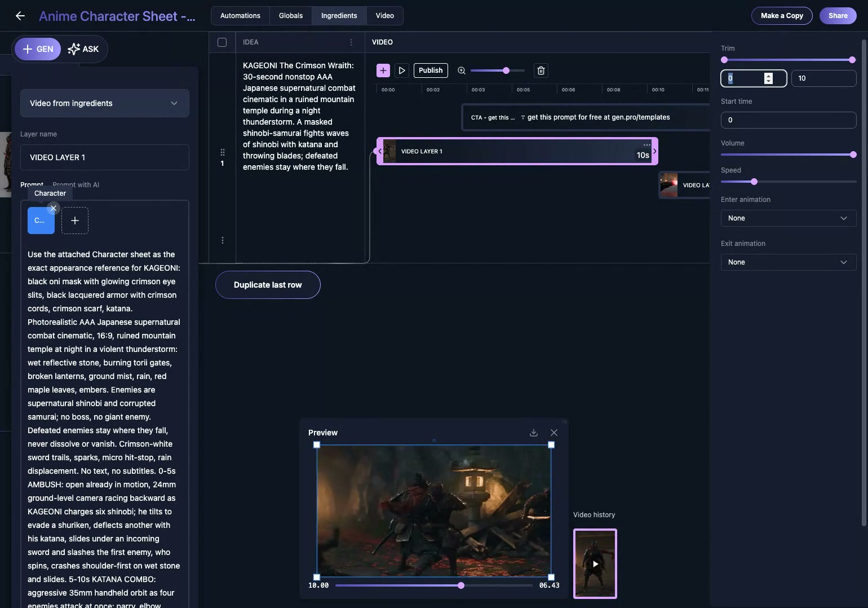Edit the Trim end value field
868x608 pixels.
pyautogui.click(x=824, y=78)
